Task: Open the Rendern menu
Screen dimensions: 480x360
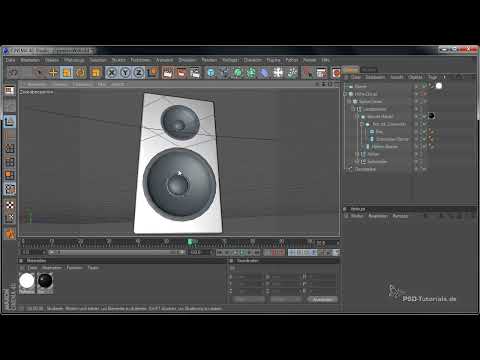Action: (x=209, y=60)
